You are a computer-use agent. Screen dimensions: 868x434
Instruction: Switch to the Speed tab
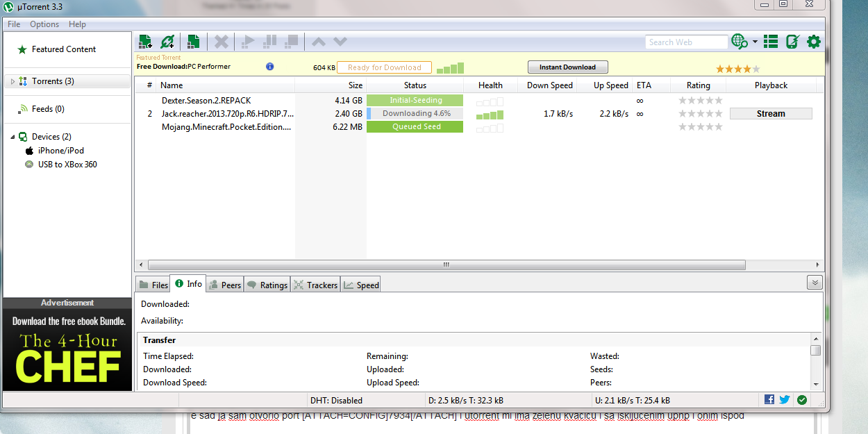tap(361, 285)
